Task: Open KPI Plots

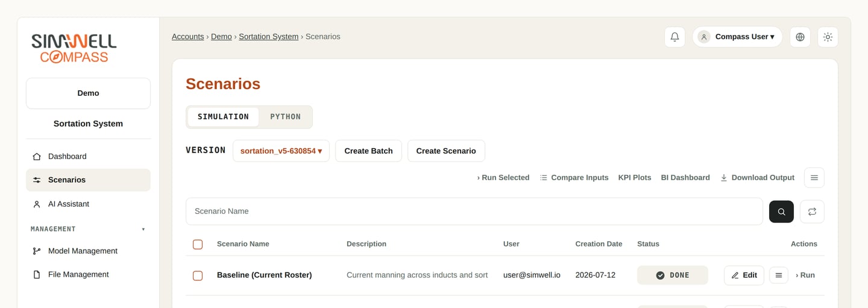Action: pyautogui.click(x=635, y=178)
